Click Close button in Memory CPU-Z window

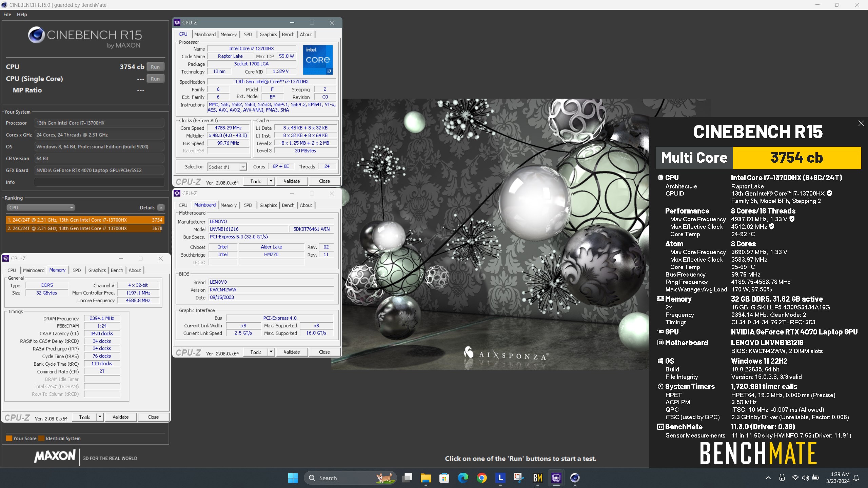tap(153, 417)
